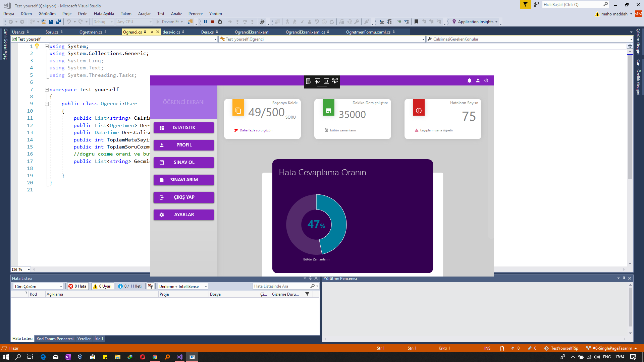
Task: Expand the Tüm Çözüm scope dropdown
Action: 38,286
